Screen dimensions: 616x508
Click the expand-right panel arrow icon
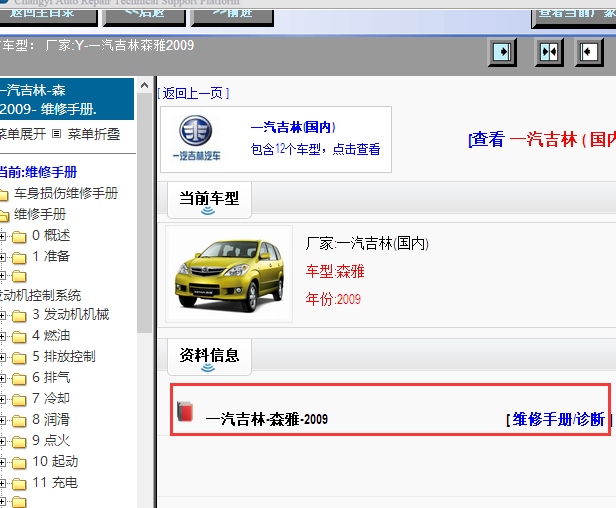[502, 52]
